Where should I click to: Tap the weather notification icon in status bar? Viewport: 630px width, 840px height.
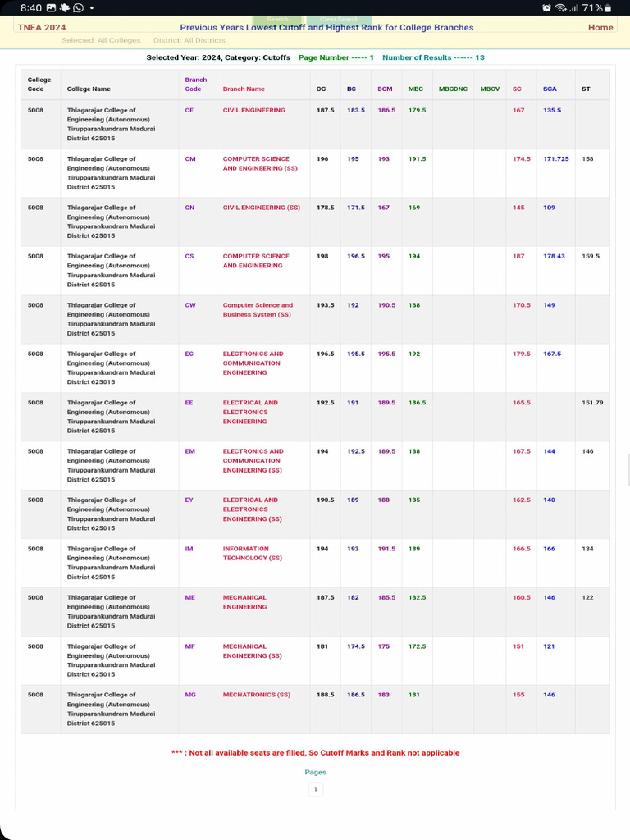coord(64,7)
